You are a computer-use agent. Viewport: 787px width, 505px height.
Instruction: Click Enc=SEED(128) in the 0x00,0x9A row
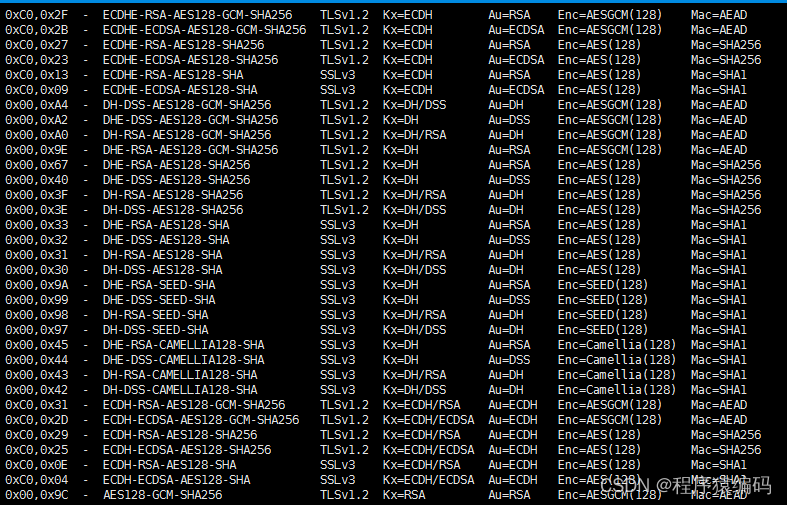[x=602, y=285]
